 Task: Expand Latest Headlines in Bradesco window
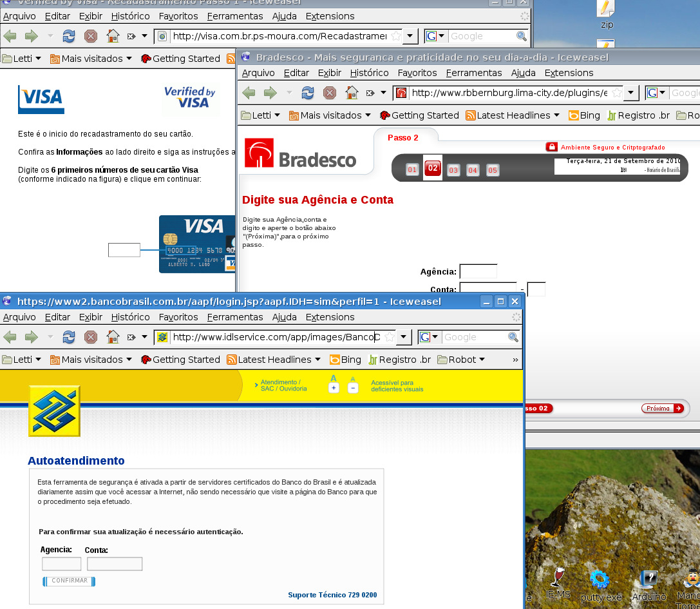pyautogui.click(x=513, y=116)
